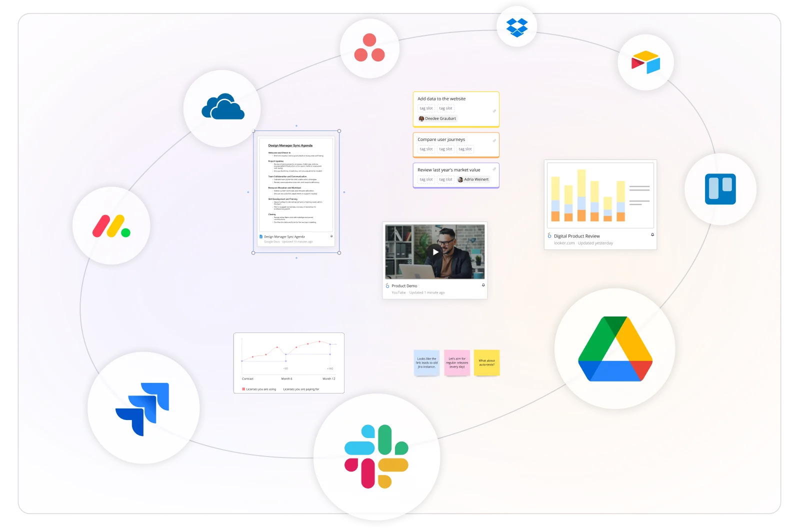798x532 pixels.
Task: Click bell icon on Design Manager Sync Agenda card
Action: pyautogui.click(x=331, y=236)
